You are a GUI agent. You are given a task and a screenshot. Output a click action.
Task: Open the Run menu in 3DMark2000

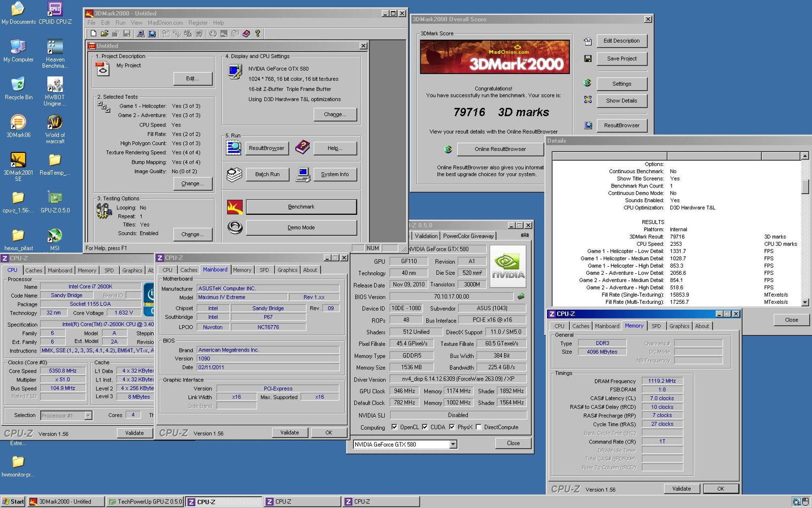(x=120, y=23)
